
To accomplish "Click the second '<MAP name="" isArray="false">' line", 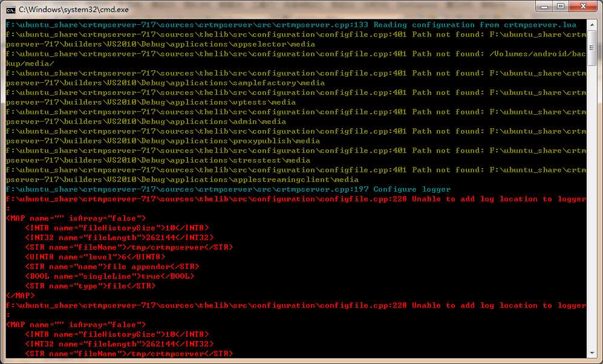I will coord(76,325).
